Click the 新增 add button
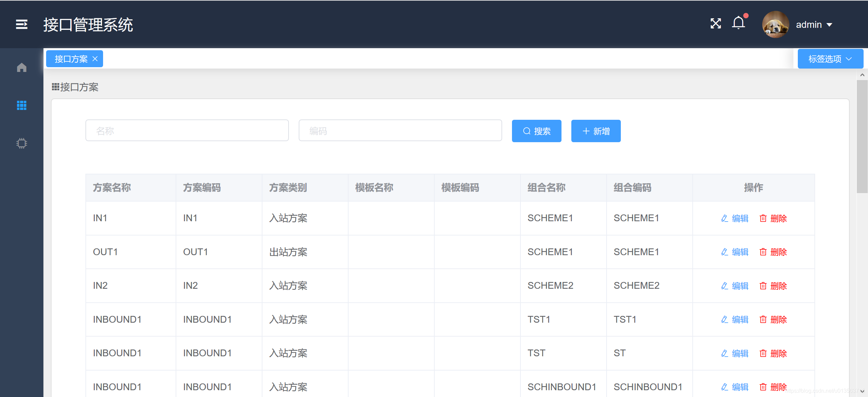Viewport: 868px width, 397px height. (595, 131)
